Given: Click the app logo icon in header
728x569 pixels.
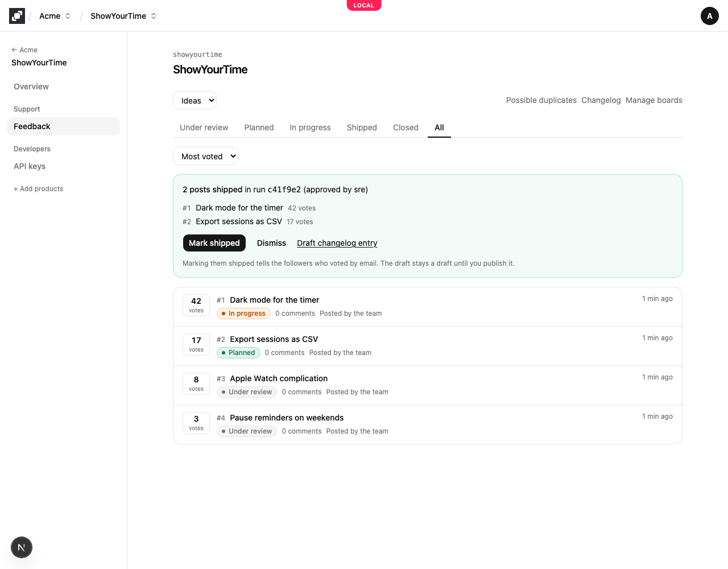Looking at the screenshot, I should [x=17, y=16].
